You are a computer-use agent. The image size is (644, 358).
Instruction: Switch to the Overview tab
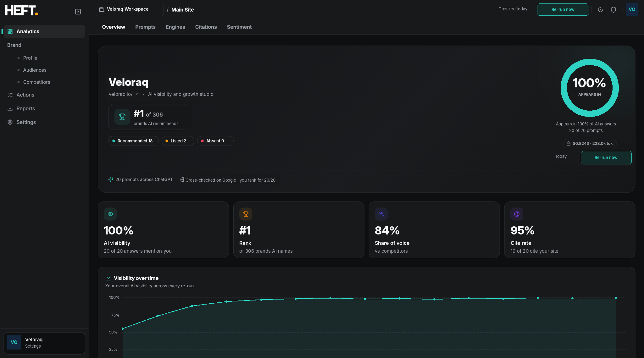point(114,27)
